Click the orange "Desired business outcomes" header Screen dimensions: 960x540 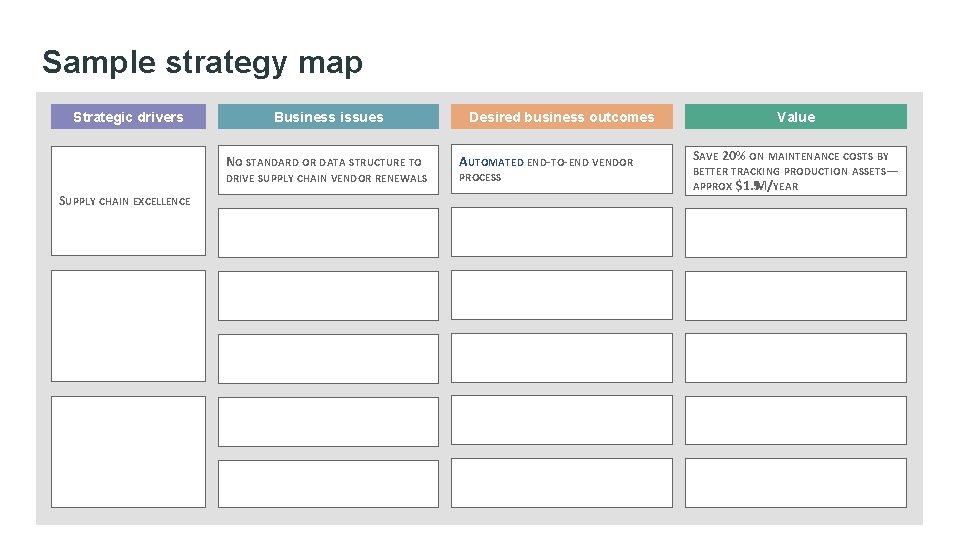561,117
